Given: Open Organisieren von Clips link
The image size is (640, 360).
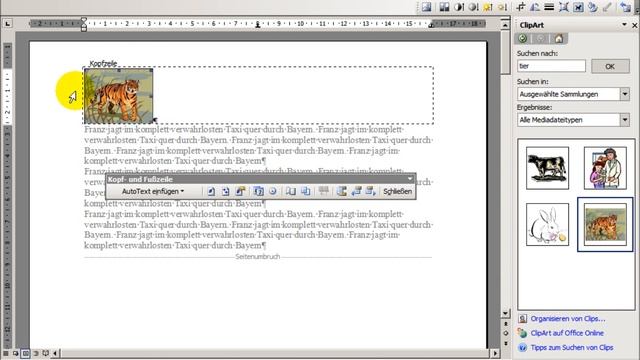Looking at the screenshot, I should coord(568,319).
